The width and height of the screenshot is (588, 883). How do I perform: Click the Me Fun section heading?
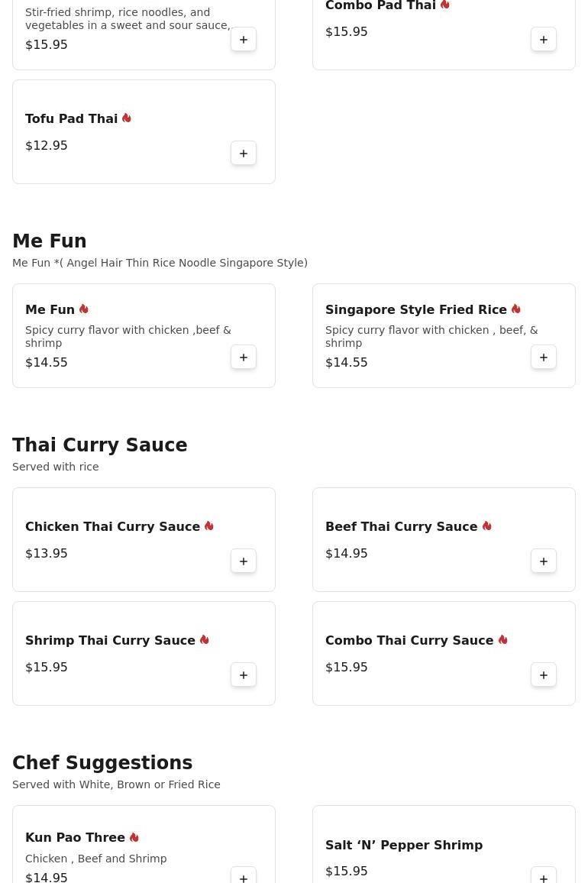(x=50, y=241)
